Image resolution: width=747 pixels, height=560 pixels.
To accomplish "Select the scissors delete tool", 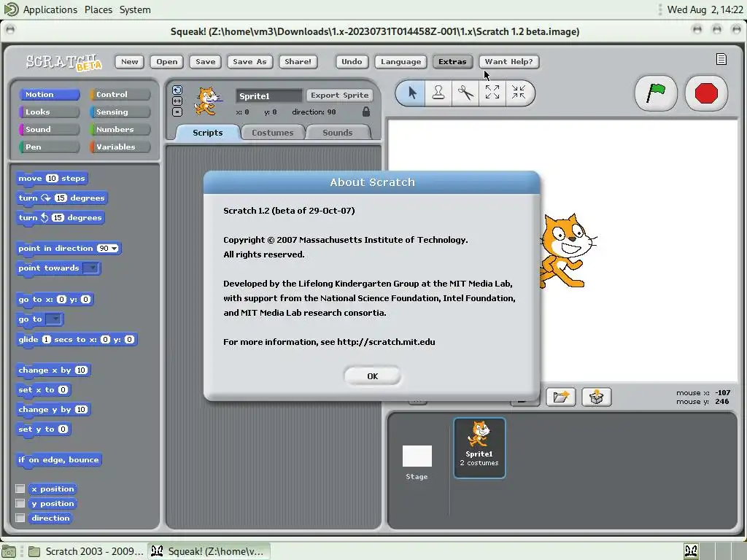I will pos(465,93).
